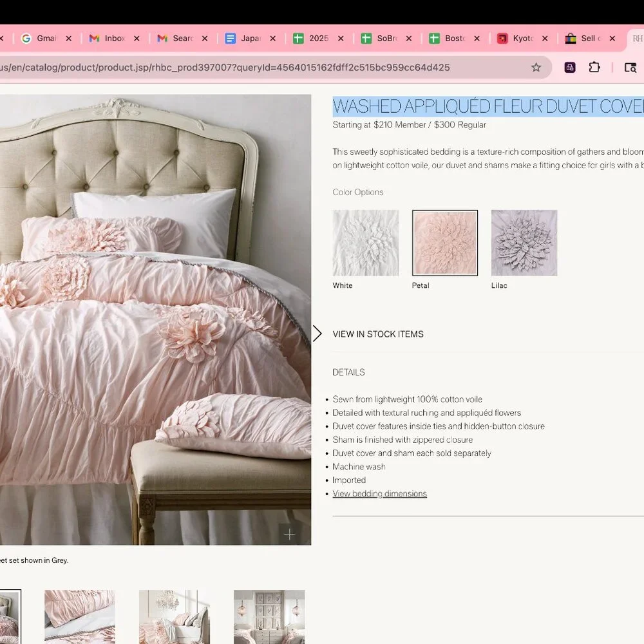Click the "Imported" bullet text
Image resolution: width=644 pixels, height=644 pixels.
(349, 480)
